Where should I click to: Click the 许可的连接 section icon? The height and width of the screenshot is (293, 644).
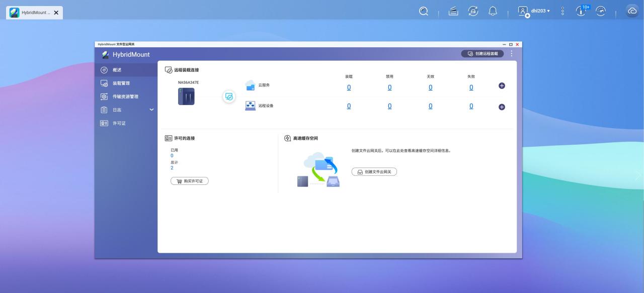coord(169,138)
